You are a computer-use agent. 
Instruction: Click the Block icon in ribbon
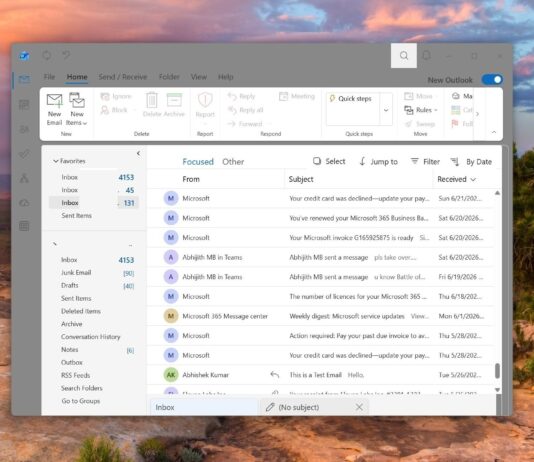(x=105, y=110)
